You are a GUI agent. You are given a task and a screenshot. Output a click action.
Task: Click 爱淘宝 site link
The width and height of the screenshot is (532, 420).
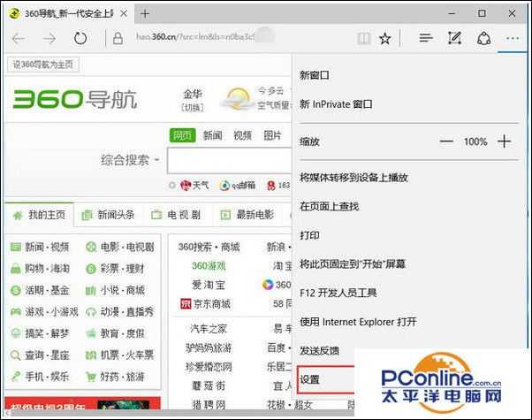point(209,285)
